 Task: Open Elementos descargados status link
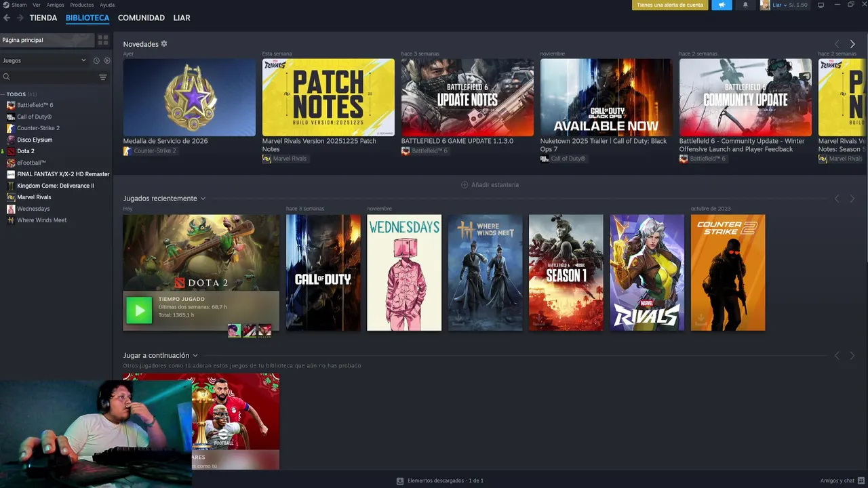(x=446, y=481)
